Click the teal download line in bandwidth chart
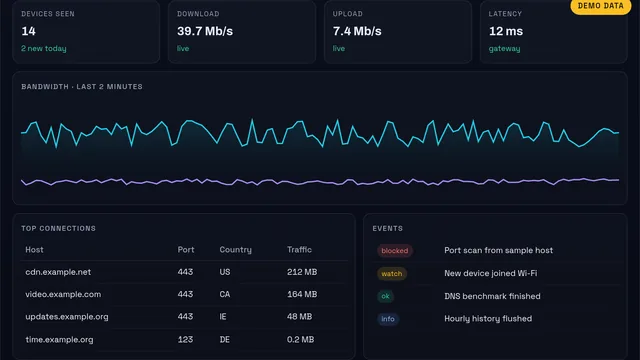Viewport: 640px width, 360px height. 320,133
